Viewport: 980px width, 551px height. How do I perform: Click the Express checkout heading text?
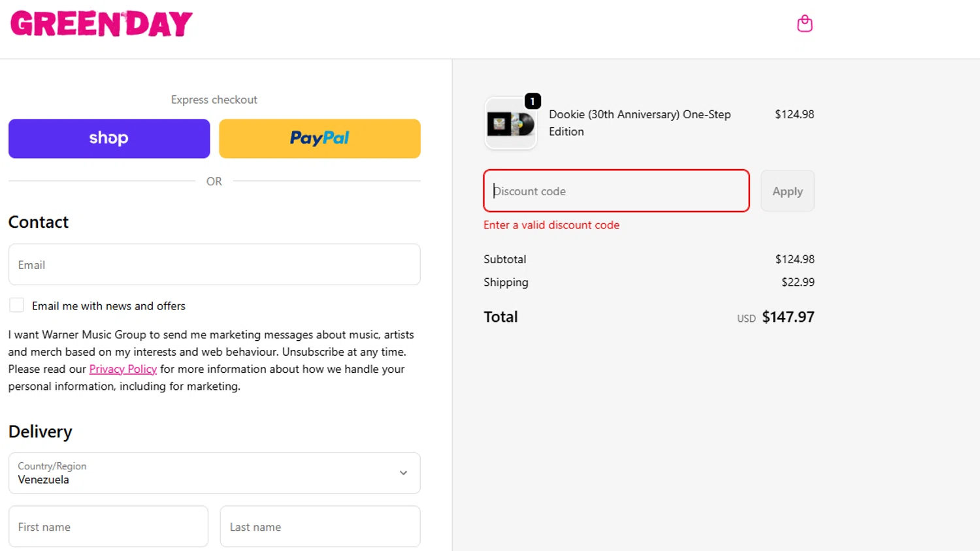pos(214,100)
